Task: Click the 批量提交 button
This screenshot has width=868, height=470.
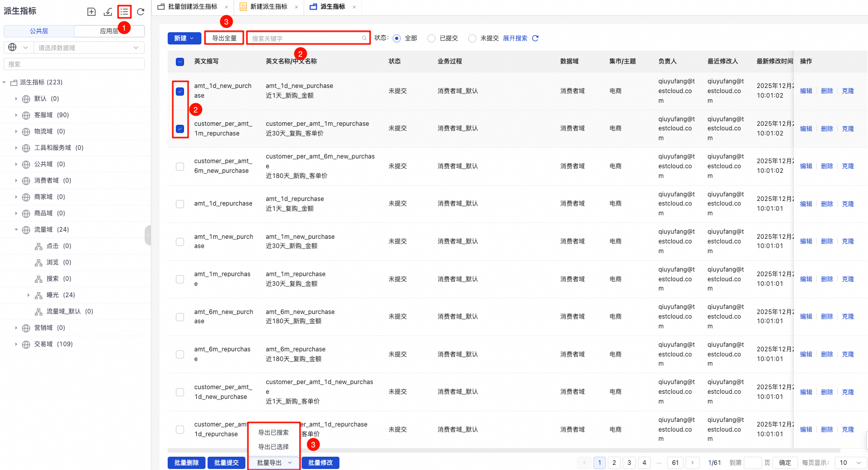Action: click(x=226, y=463)
